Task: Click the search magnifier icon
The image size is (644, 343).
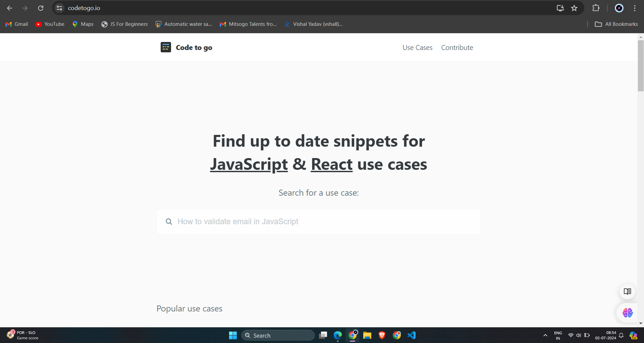Action: point(169,222)
